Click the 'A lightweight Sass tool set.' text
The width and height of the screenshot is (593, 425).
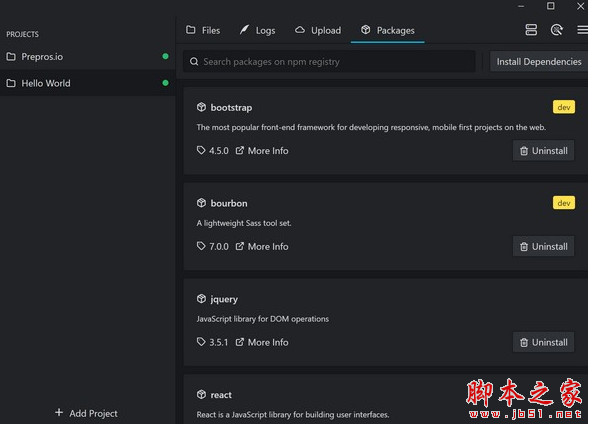pyautogui.click(x=244, y=223)
